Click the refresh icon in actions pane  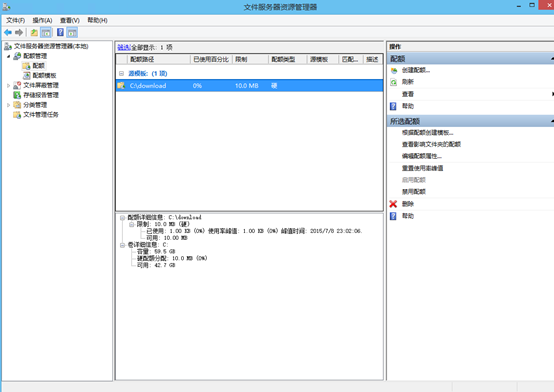click(x=394, y=82)
